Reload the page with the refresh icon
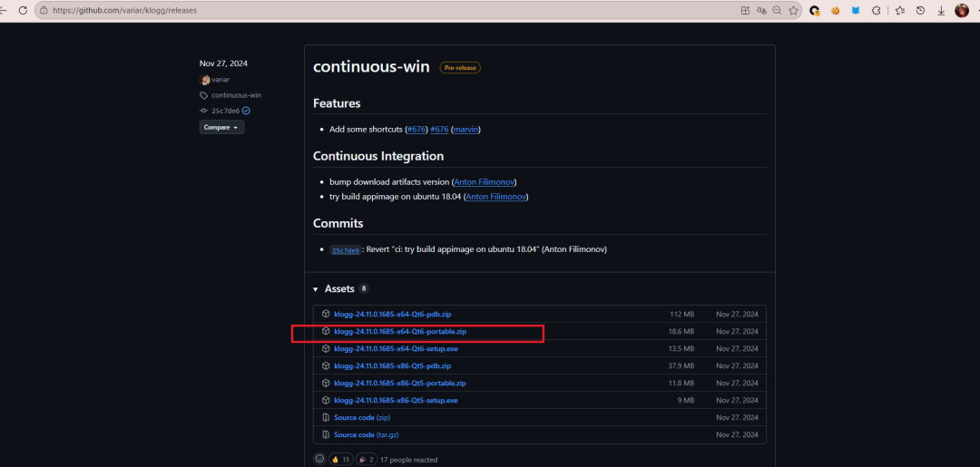 click(x=23, y=10)
